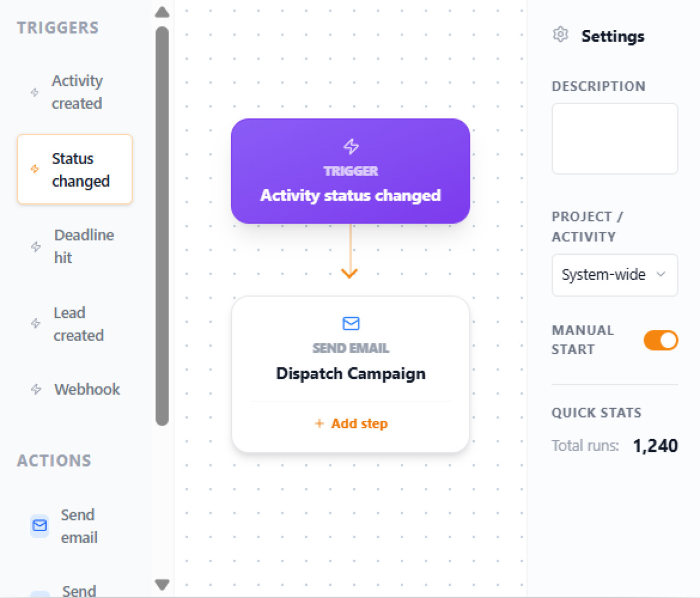
Task: Click the Add step button
Action: tap(351, 424)
